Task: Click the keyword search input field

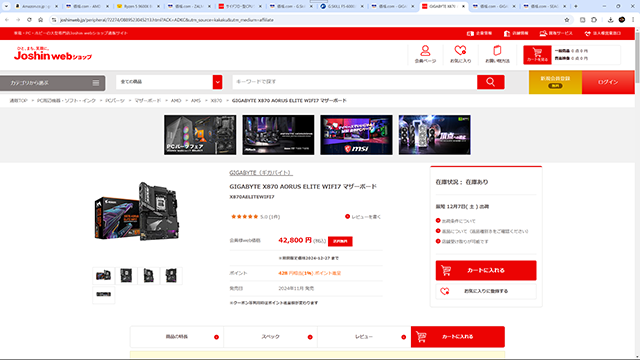Action: (x=355, y=82)
